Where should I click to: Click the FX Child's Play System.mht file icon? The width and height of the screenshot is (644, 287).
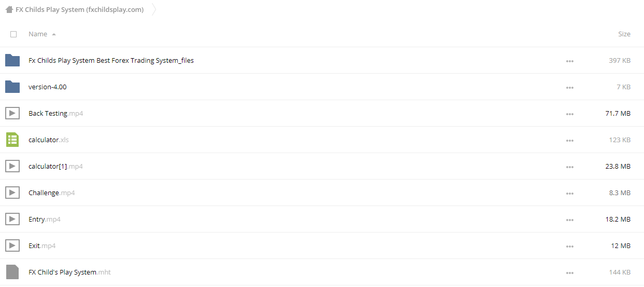click(12, 272)
